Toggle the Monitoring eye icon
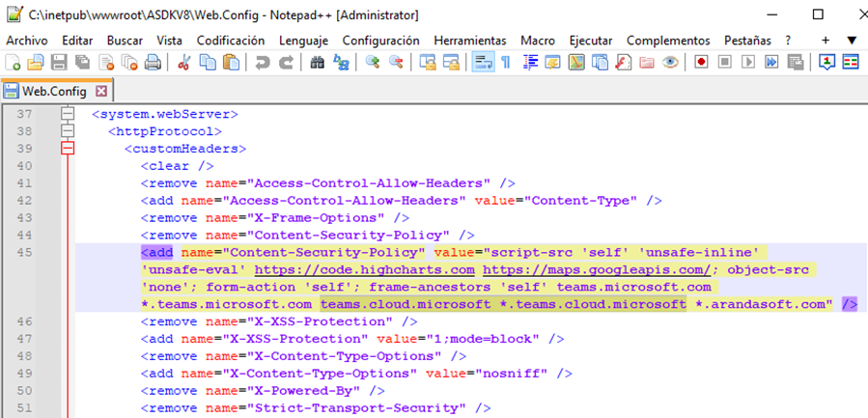The height and width of the screenshot is (418, 868). pos(670,63)
